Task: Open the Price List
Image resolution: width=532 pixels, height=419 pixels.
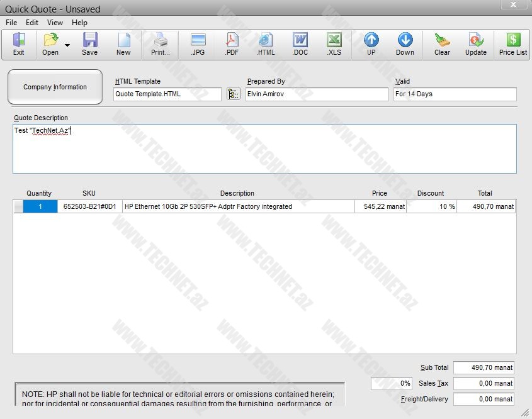Action: pos(513,44)
